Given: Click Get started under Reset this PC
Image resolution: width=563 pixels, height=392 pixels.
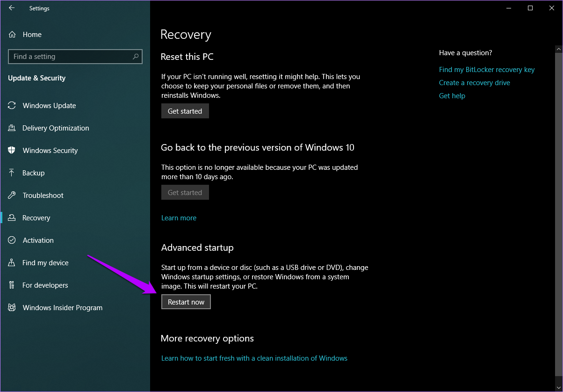Looking at the screenshot, I should [185, 111].
